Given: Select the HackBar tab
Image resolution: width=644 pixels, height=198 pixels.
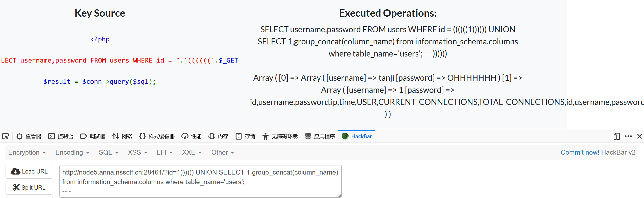Looking at the screenshot, I should (357, 136).
